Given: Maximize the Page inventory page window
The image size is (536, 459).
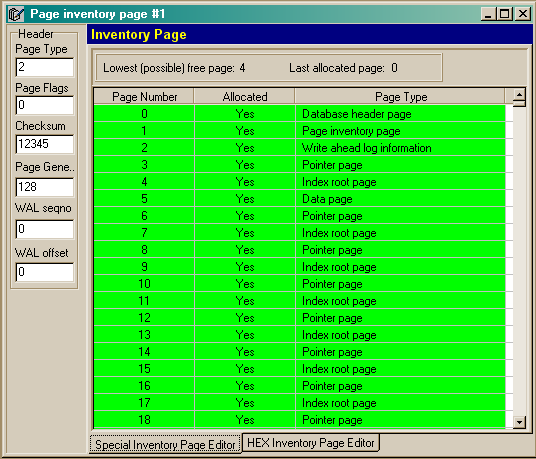Looking at the screenshot, I should [x=505, y=14].
